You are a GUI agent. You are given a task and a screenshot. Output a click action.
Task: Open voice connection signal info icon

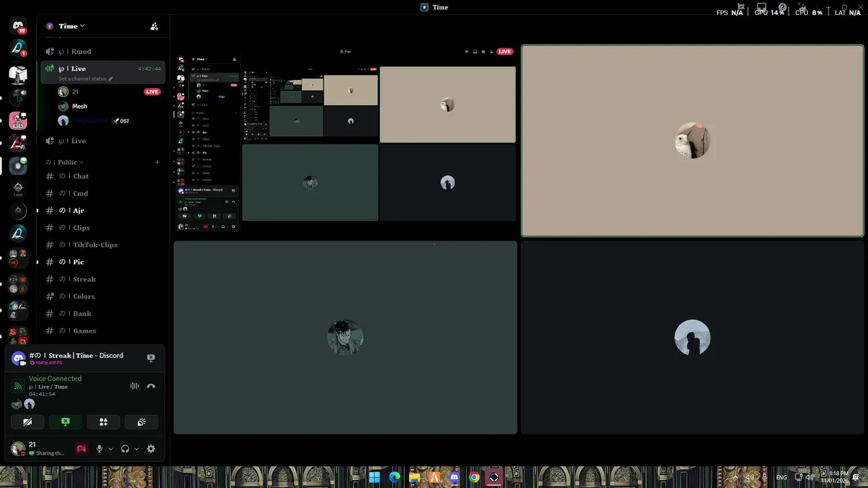[18, 386]
